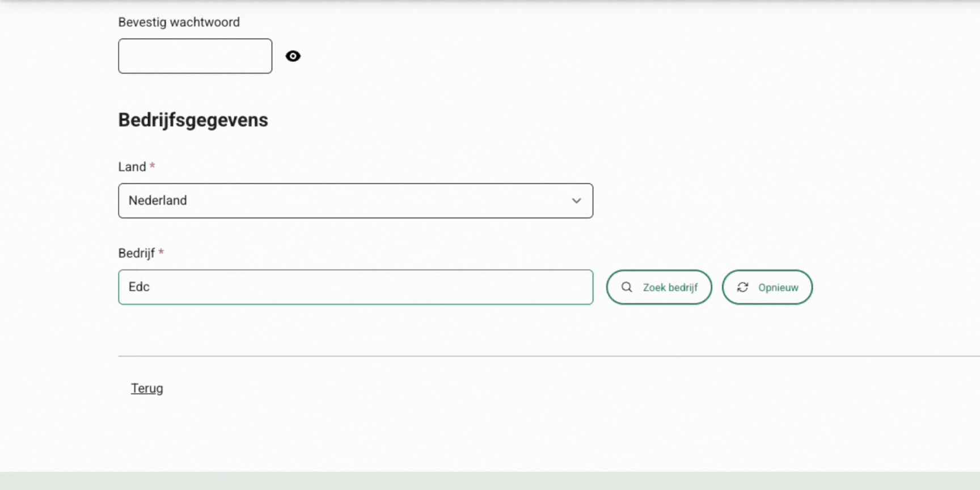Click the magnifier icon in Zoek bedrijf

point(627,287)
